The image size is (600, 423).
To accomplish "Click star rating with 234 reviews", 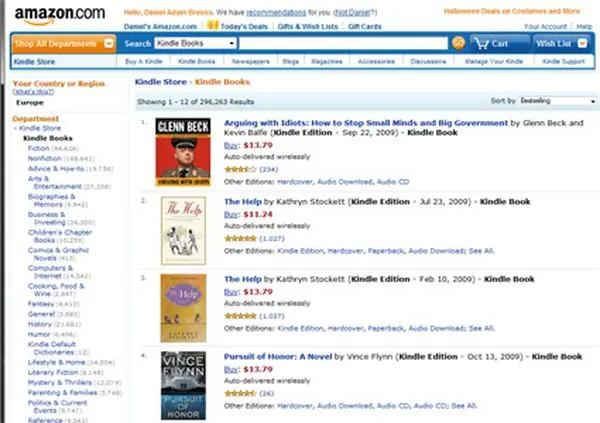I will point(240,169).
